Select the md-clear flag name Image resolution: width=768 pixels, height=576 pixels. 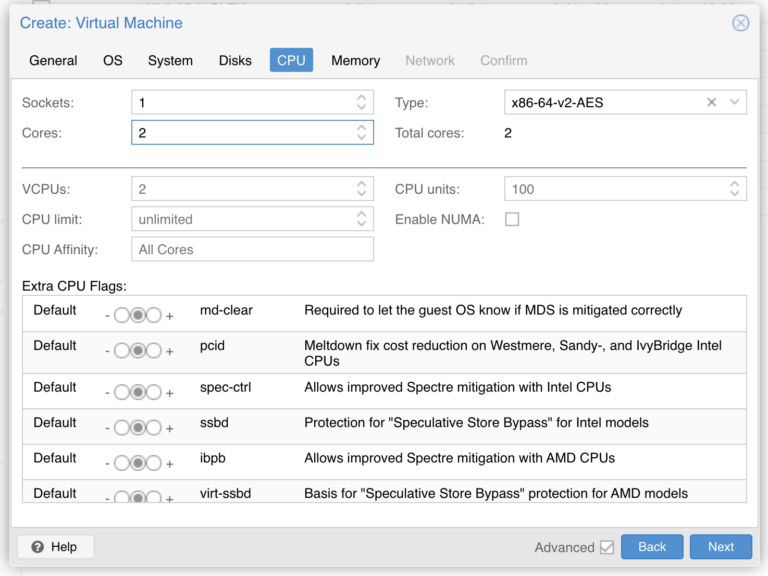(226, 310)
